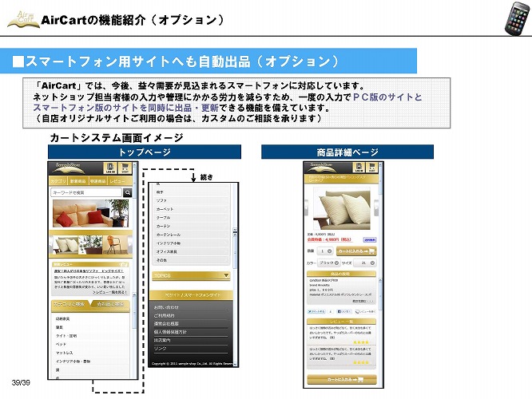Open the オフィス家具 row
Viewport: 532px width, 399px height.
[191, 252]
